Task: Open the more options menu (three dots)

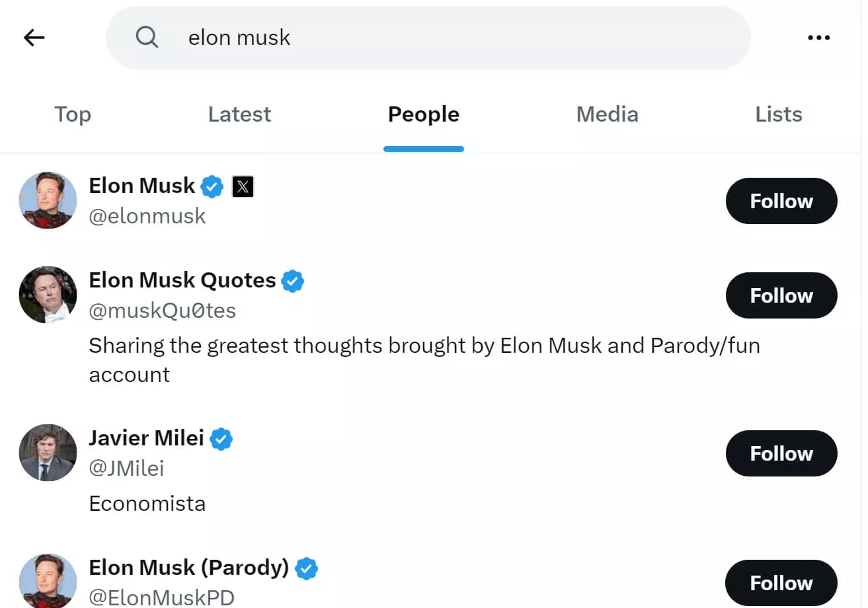Action: 818,37
